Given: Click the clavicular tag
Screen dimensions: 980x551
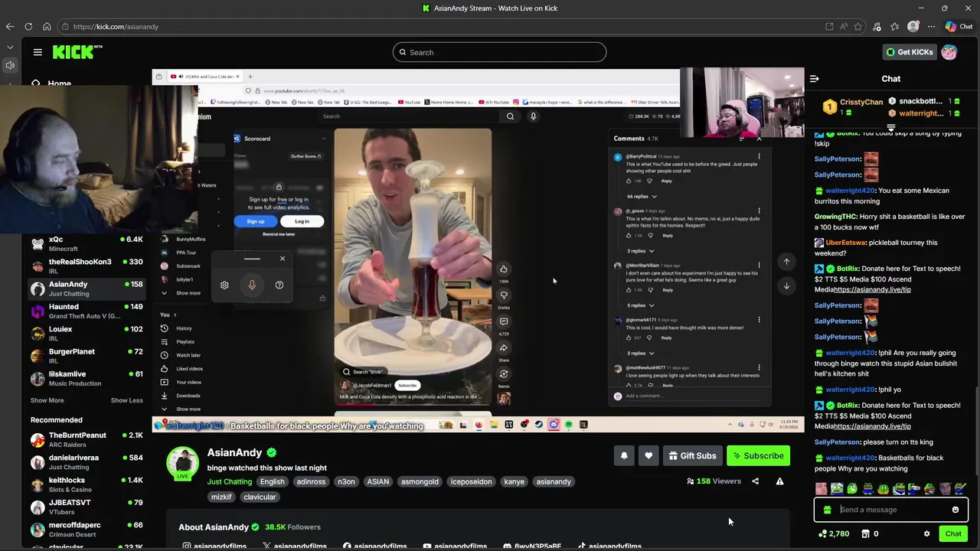Looking at the screenshot, I should [260, 497].
